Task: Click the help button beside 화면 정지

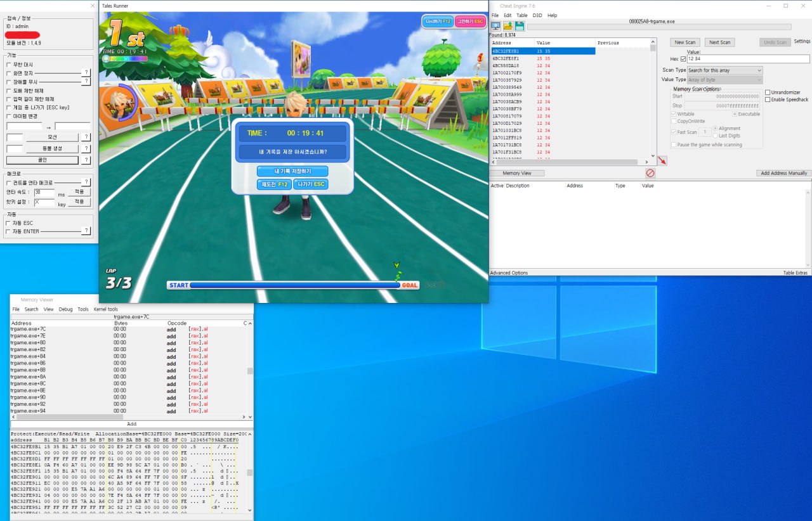Action: (86, 73)
